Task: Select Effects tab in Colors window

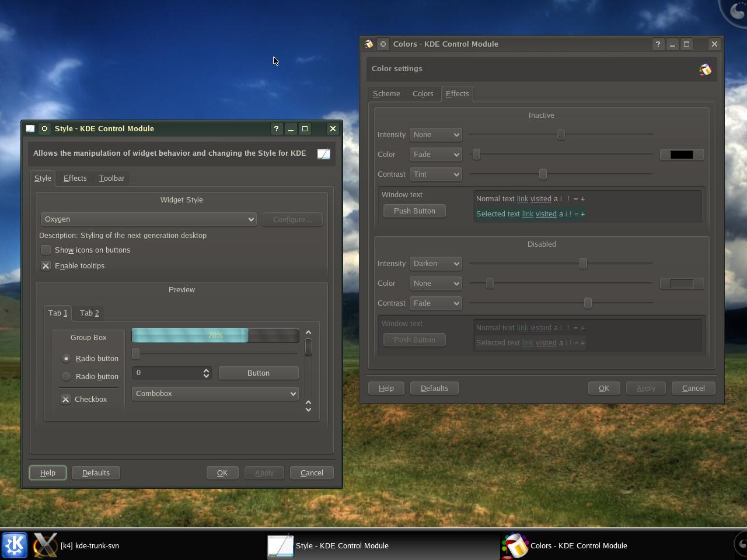Action: [x=458, y=93]
